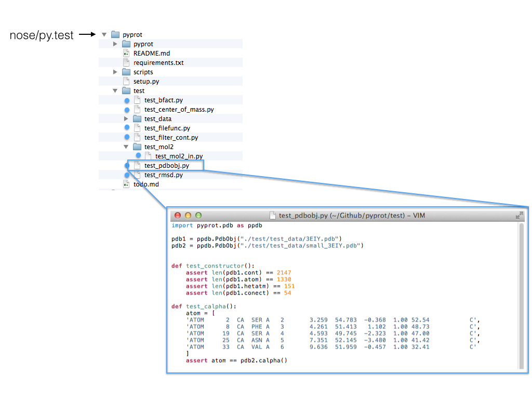Viewport: 532px width, 399px height.
Task: Click the scripts folder icon
Action: coord(126,72)
